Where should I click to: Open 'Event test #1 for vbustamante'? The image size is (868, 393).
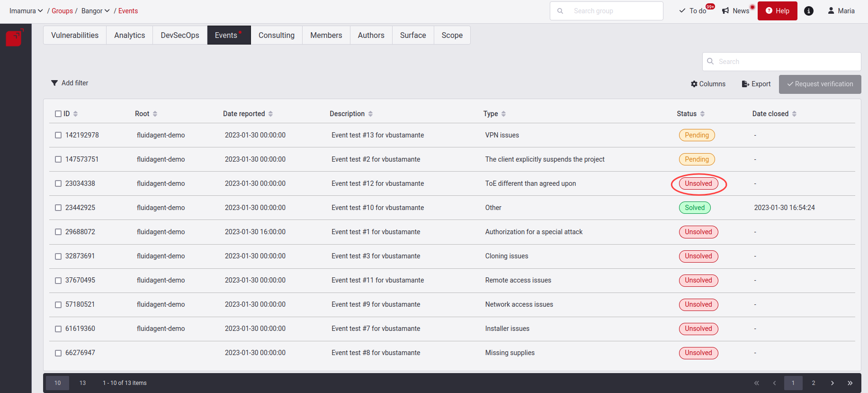tap(376, 232)
